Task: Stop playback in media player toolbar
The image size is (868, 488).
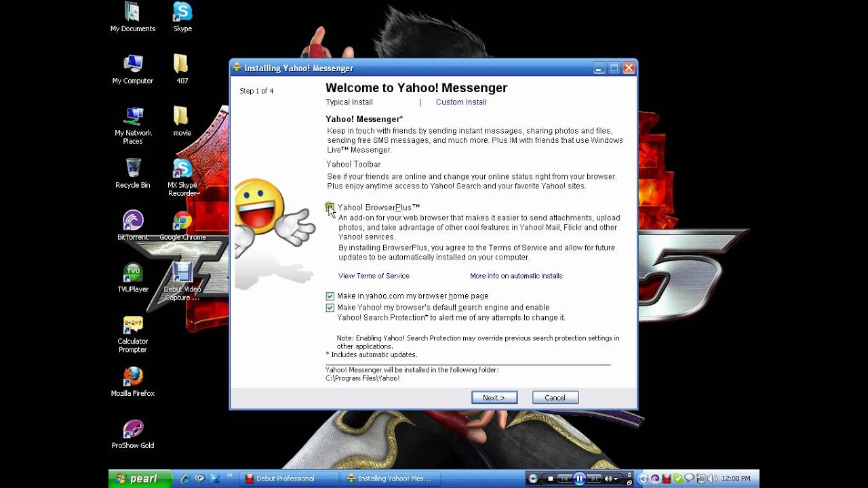Action: [551, 479]
